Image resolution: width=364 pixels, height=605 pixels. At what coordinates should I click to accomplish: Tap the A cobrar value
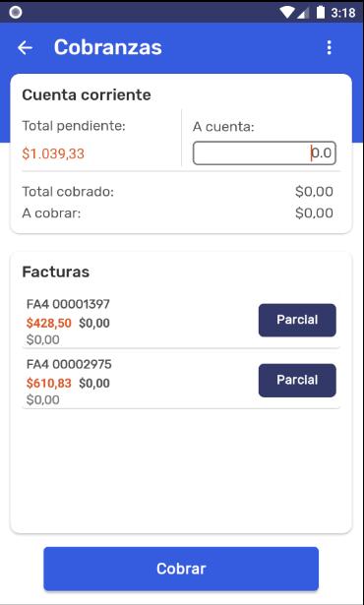tap(314, 213)
